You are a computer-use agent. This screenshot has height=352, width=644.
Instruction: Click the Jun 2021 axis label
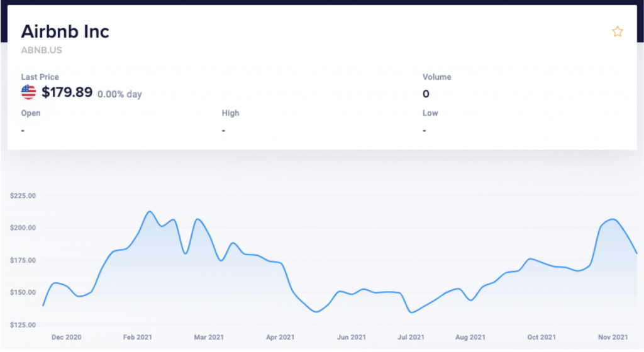[x=351, y=338]
